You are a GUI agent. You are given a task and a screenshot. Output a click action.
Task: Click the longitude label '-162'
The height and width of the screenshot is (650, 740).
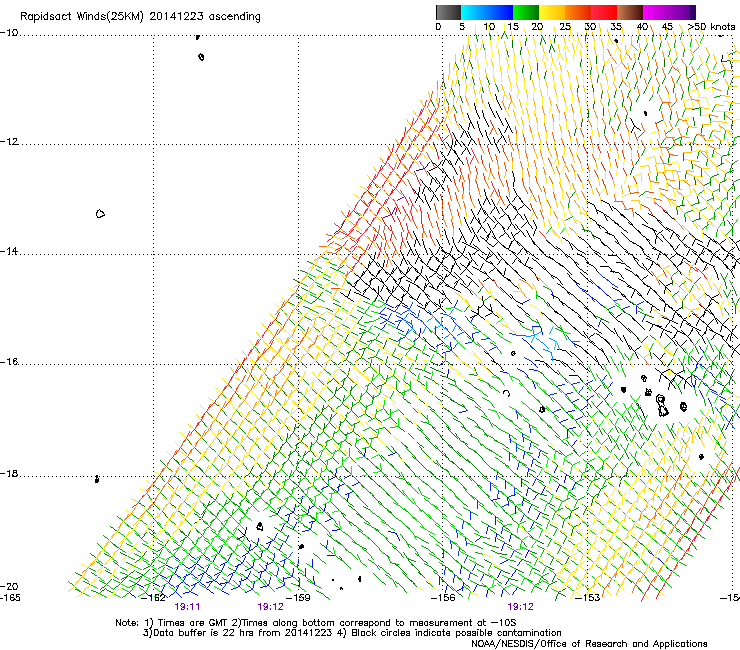[153, 598]
